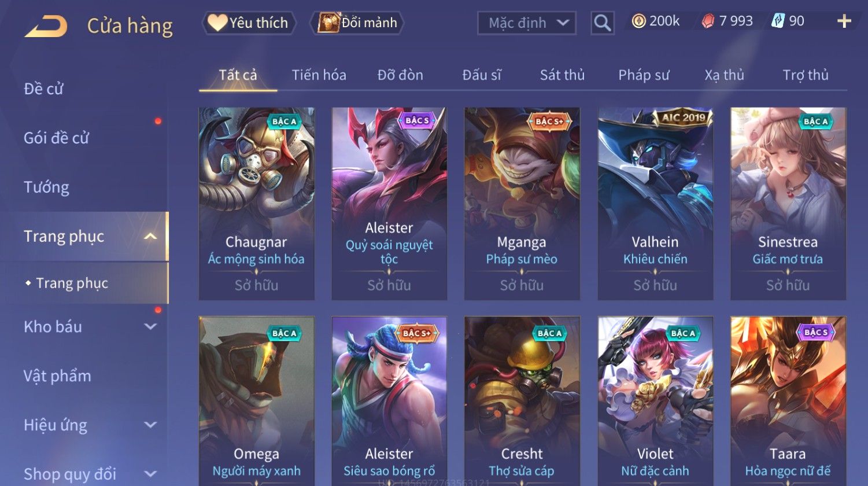The image size is (868, 486).
Task: Select the Pháp sư filter tab
Action: pos(644,75)
